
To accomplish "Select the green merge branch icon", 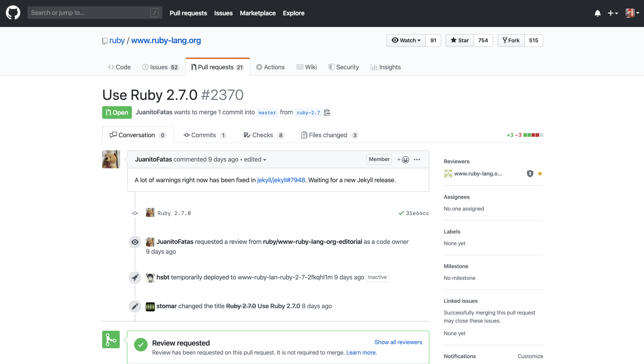I will pos(111,339).
